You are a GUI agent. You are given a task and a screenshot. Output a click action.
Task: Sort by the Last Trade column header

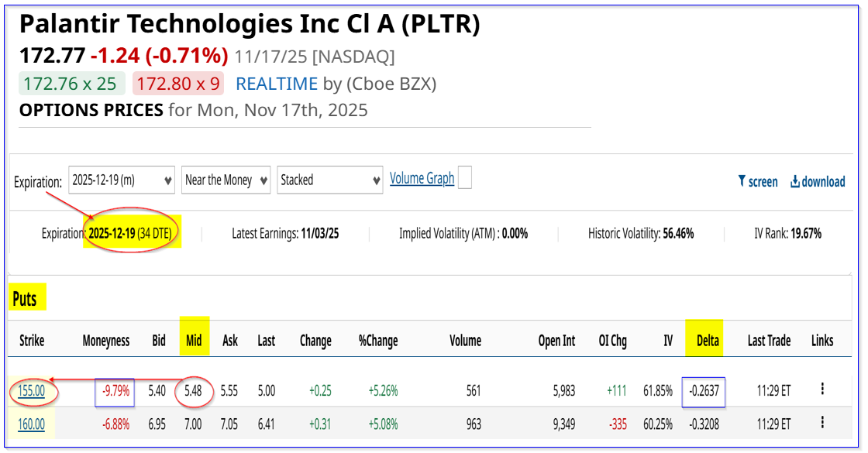pos(769,341)
